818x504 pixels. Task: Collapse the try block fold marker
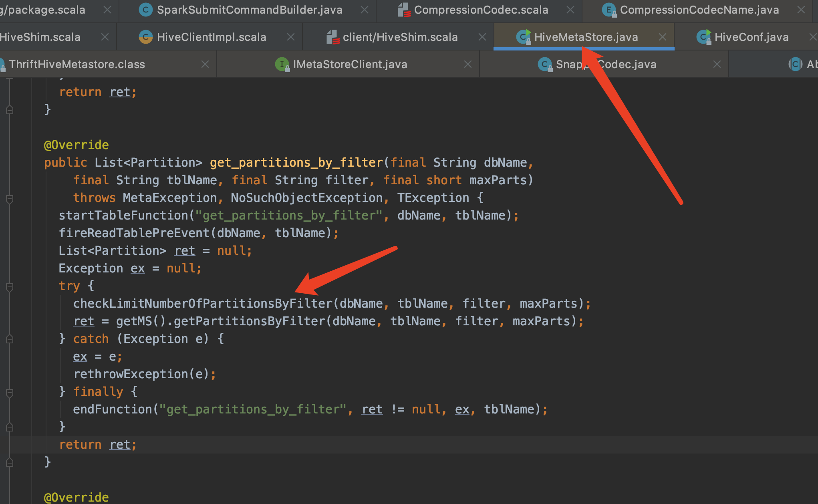pyautogui.click(x=10, y=286)
